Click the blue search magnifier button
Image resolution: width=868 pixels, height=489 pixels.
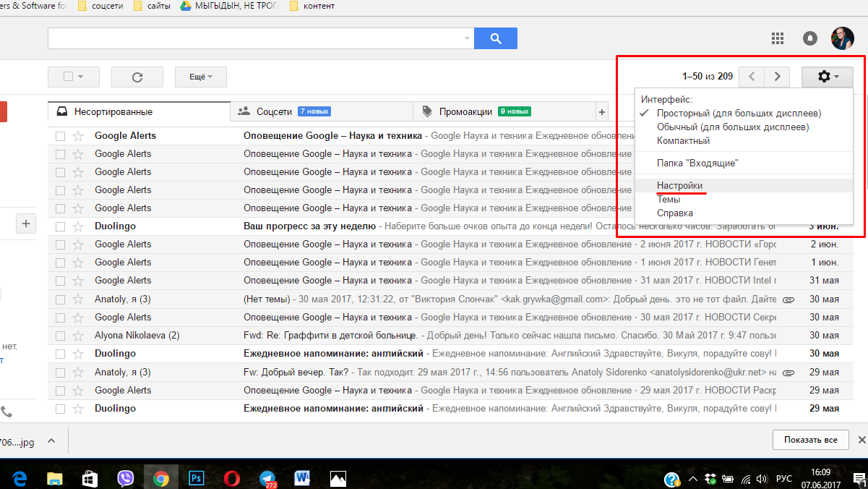click(496, 38)
